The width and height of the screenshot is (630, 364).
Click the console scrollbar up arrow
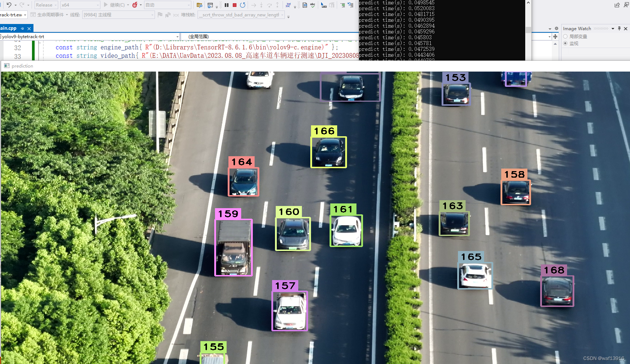pyautogui.click(x=528, y=3)
